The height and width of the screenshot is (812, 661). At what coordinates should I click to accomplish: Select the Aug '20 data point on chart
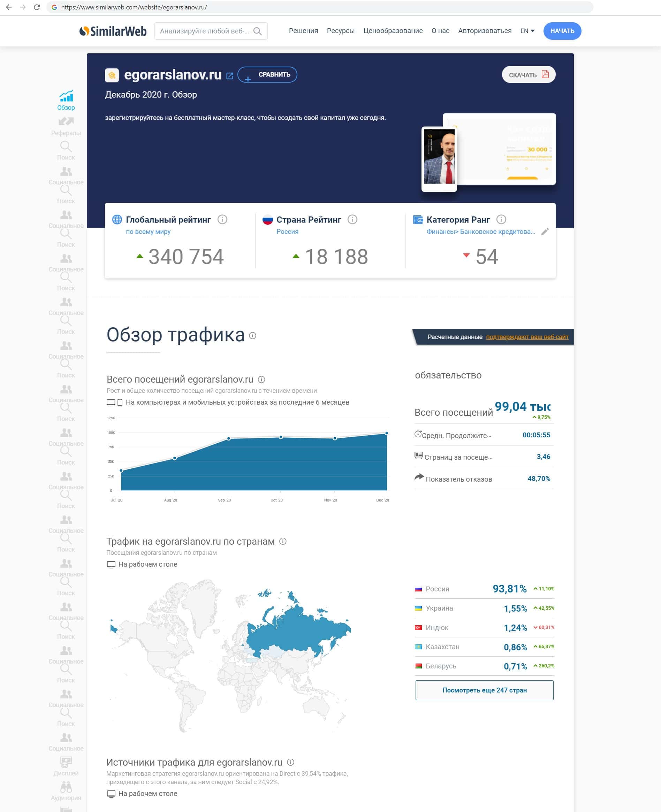(175, 458)
